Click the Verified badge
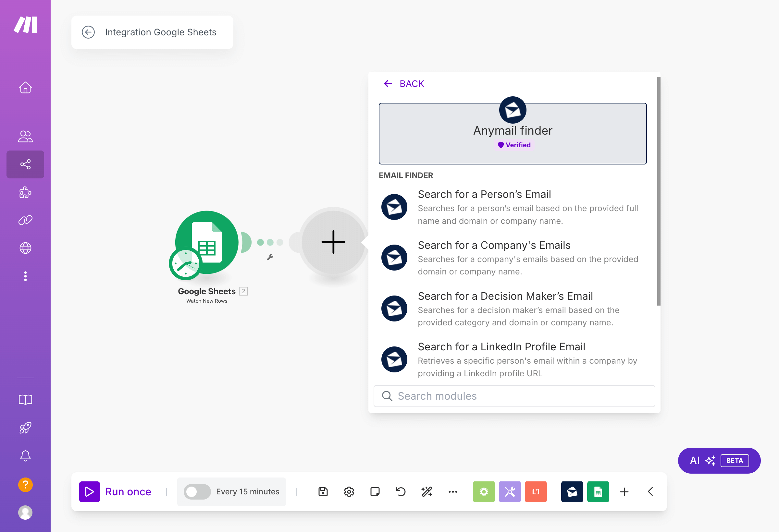Viewport: 779px width, 532px height. pyautogui.click(x=514, y=145)
